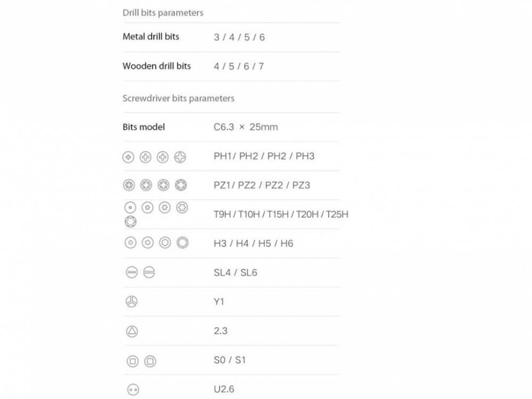Screen dimensions: 532x399
Task: Click the last Phillips cross bit icon
Action: (182, 157)
